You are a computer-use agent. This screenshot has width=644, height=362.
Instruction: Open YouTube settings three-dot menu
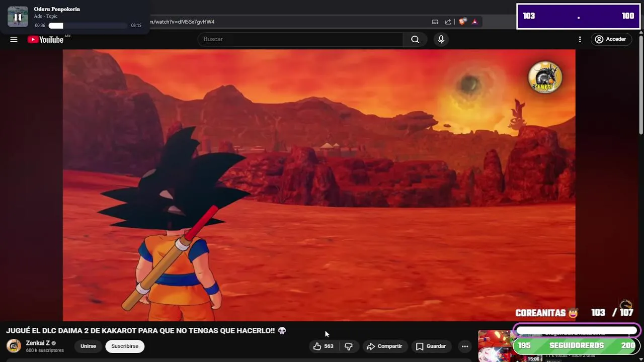point(580,39)
